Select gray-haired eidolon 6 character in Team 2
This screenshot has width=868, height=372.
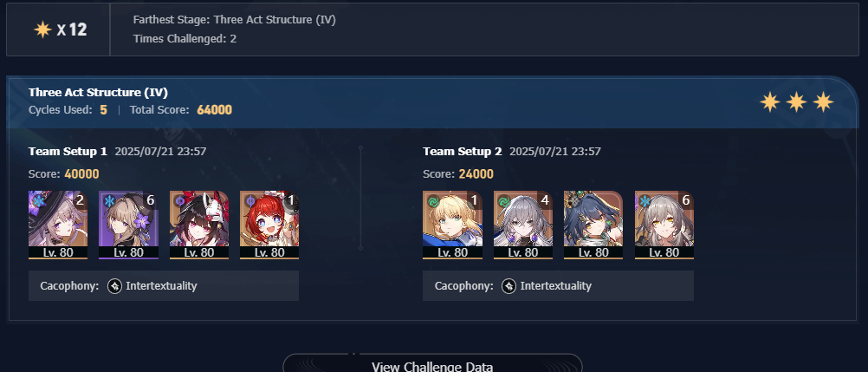click(664, 225)
